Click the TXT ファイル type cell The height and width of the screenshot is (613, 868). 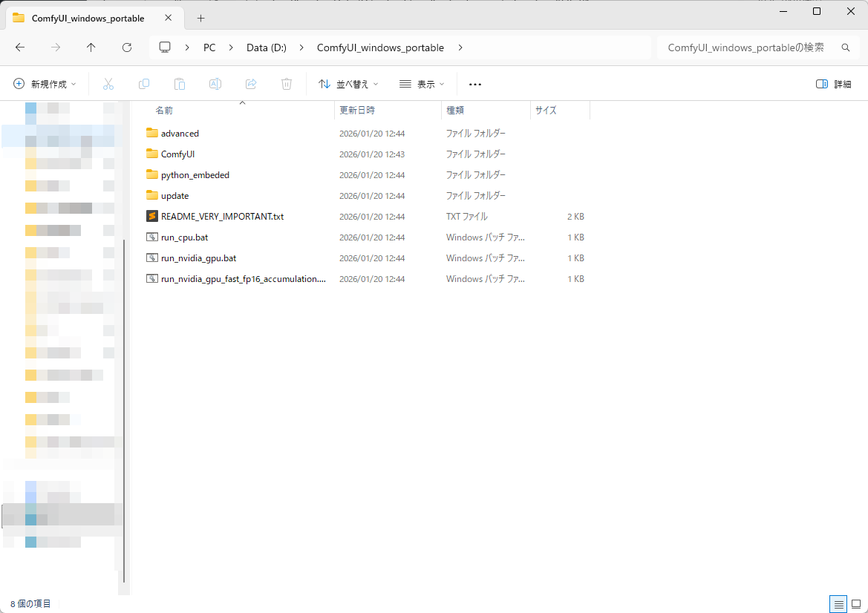pos(466,216)
